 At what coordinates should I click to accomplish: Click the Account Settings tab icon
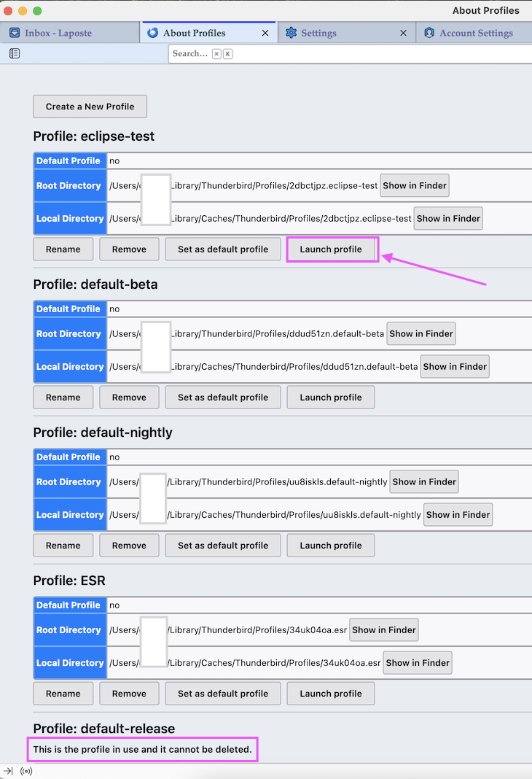point(429,33)
